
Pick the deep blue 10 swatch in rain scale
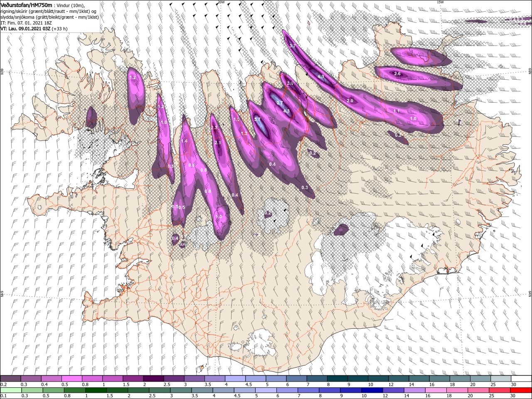pyautogui.click(x=372, y=390)
